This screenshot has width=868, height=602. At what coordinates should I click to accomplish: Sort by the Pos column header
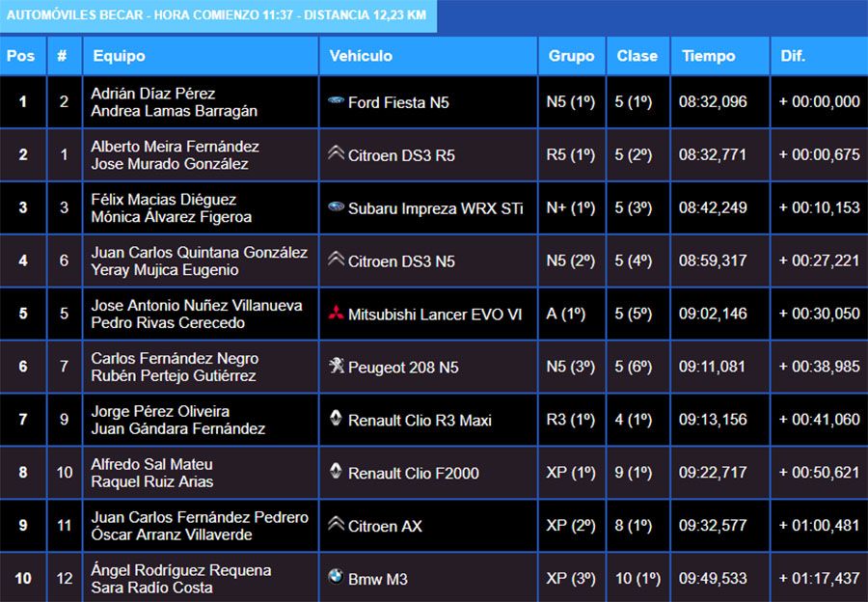click(x=20, y=56)
